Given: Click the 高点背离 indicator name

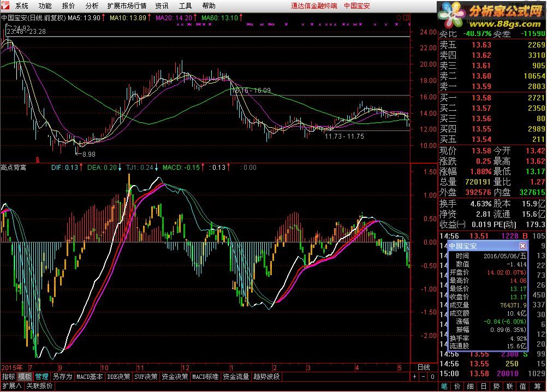Looking at the screenshot, I should coord(13,168).
